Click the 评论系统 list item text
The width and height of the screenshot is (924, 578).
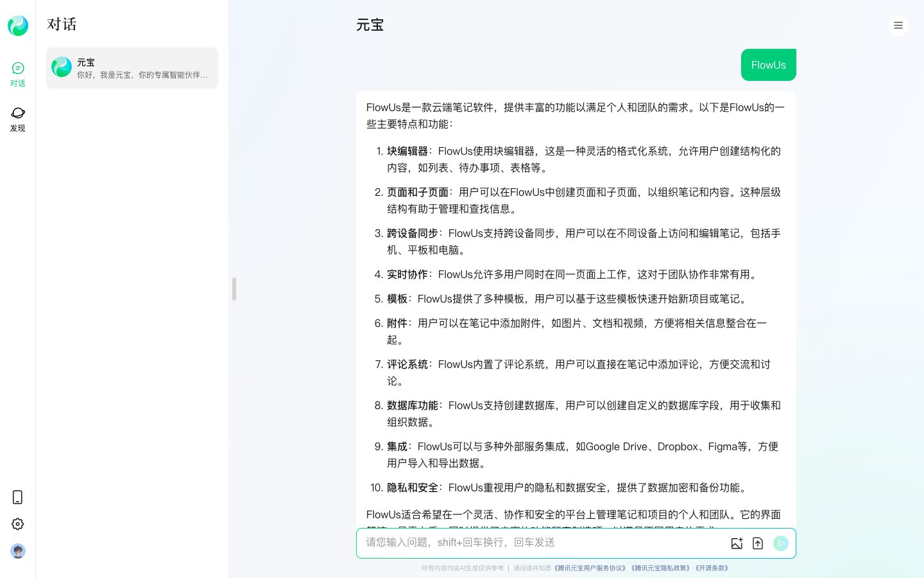tap(407, 364)
